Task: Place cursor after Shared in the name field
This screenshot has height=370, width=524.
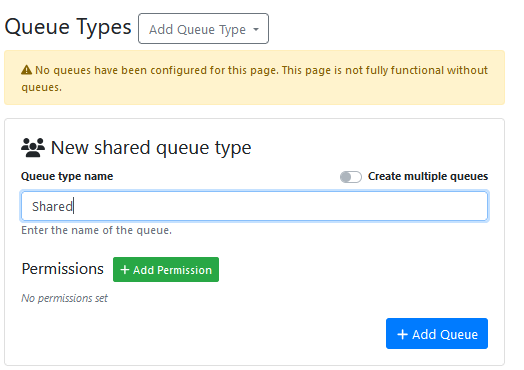Action: point(74,206)
